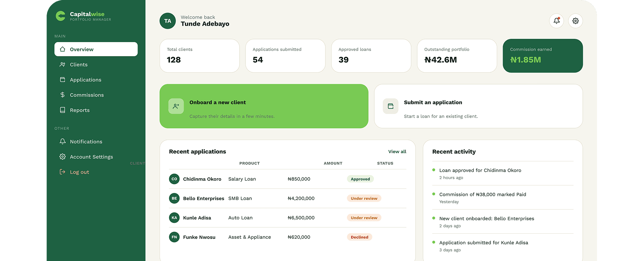Click the Recent activity heading
The height and width of the screenshot is (261, 644).
pos(454,152)
